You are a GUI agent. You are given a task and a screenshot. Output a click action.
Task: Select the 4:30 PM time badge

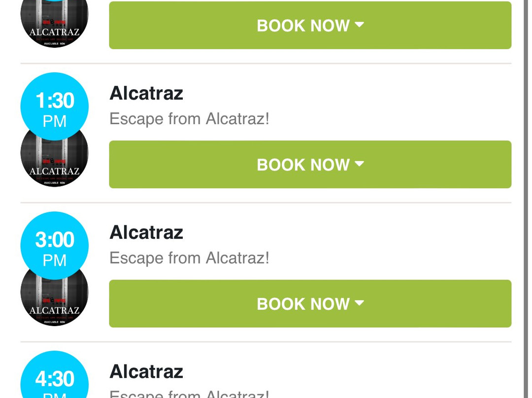(55, 374)
